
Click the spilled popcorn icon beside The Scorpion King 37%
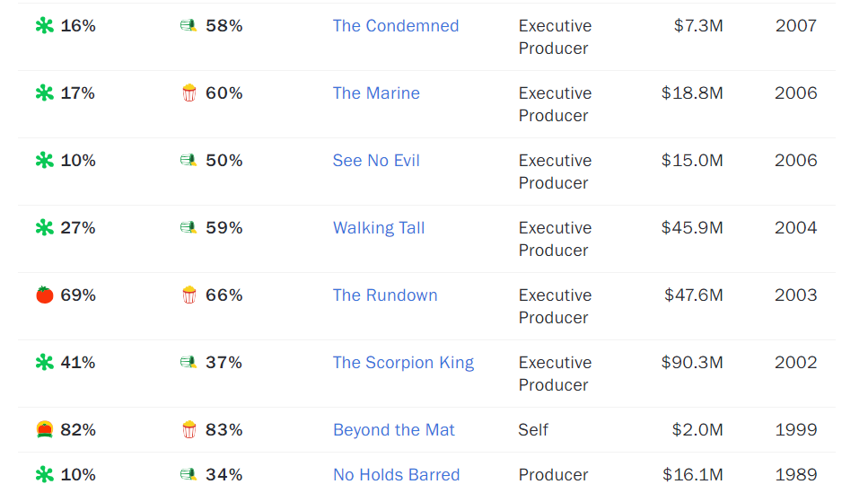click(189, 362)
